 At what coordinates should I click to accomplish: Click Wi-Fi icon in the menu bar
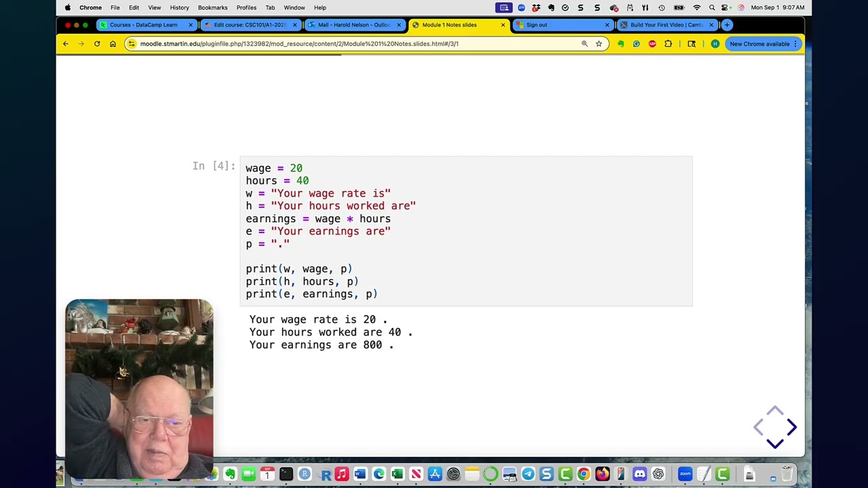(696, 7)
